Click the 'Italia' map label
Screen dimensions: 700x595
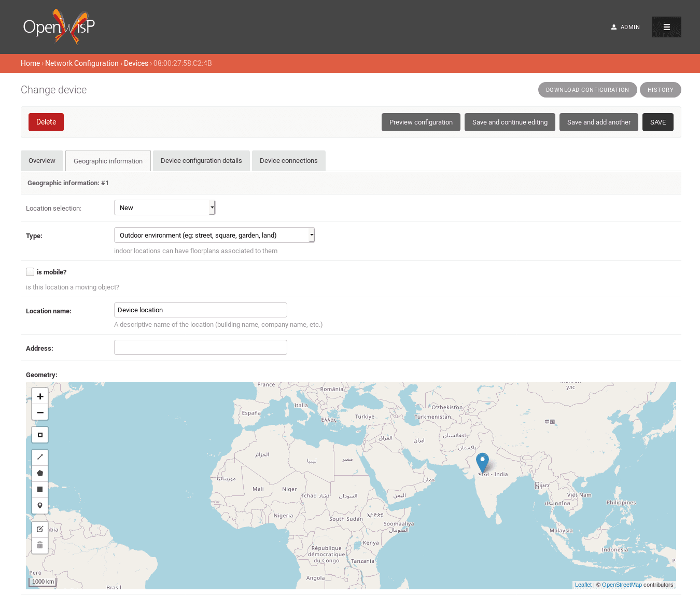pos(301,405)
